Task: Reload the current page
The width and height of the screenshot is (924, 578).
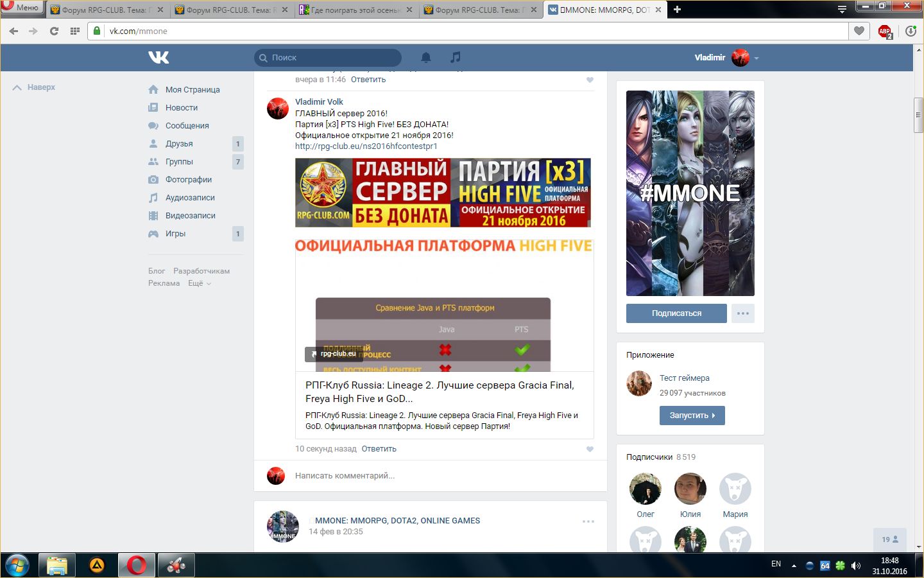Action: coord(54,31)
